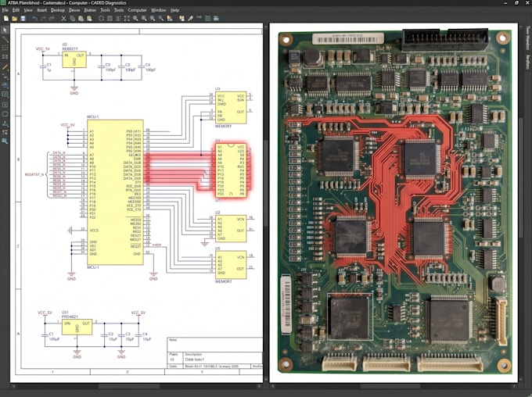This screenshot has height=397, width=532.
Task: Create a new document with toolbar icon
Action: 6,18
